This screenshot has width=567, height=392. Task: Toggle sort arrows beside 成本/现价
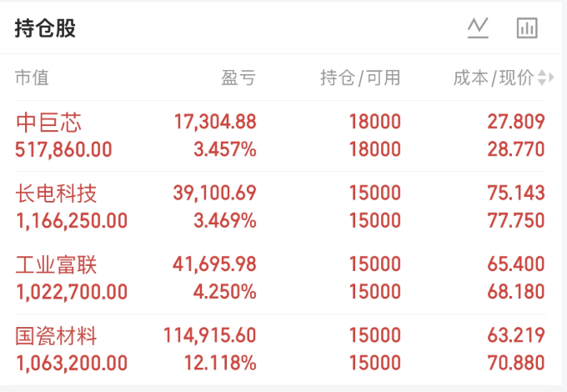point(542,78)
